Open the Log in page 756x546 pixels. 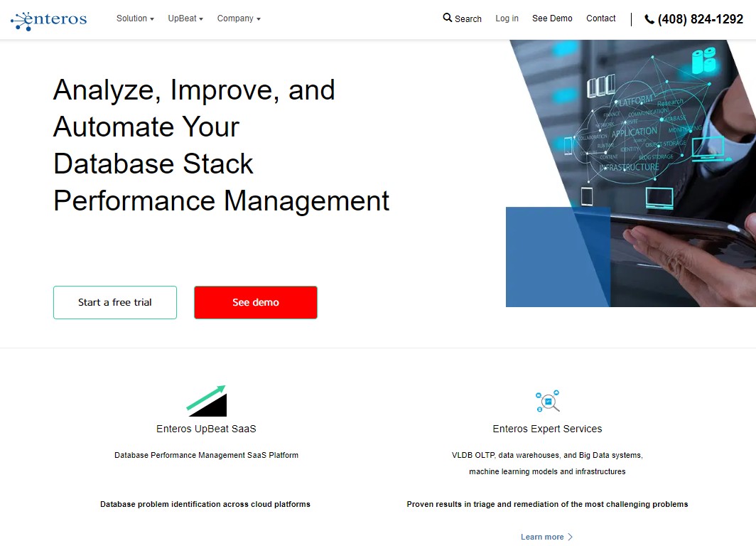[x=507, y=18]
